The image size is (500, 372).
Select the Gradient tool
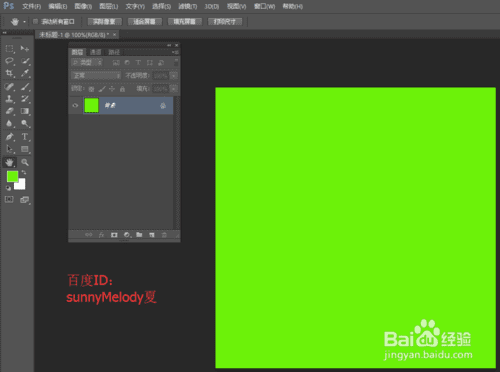click(x=25, y=111)
